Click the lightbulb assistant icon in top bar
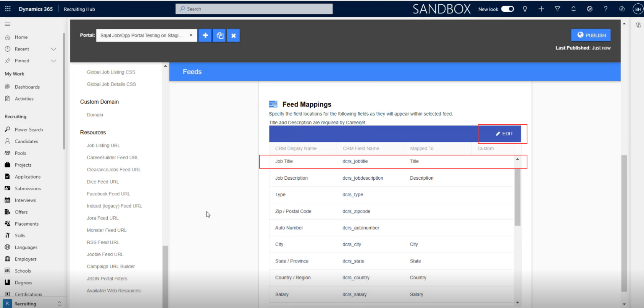This screenshot has height=308, width=644. [525, 9]
